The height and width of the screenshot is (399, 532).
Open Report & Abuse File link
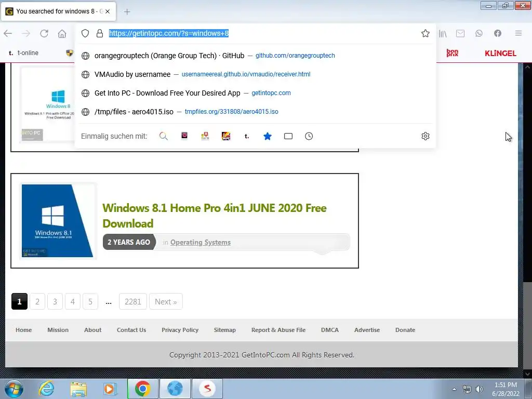tap(278, 330)
